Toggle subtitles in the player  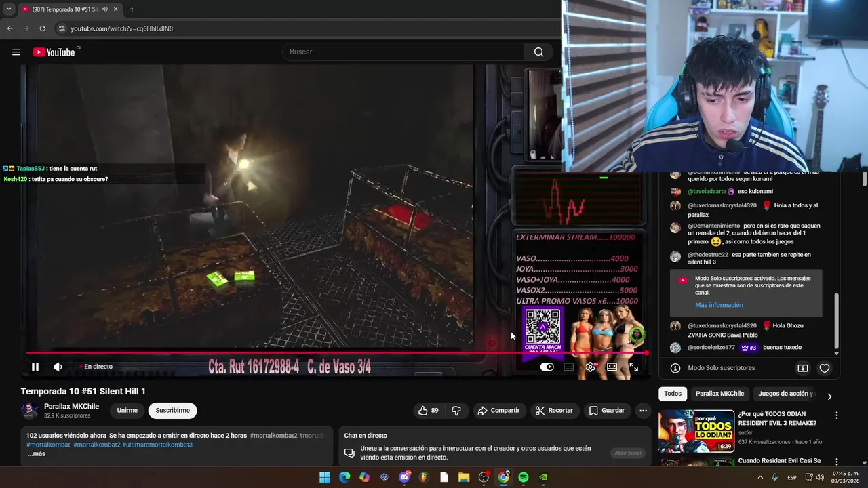(x=569, y=367)
